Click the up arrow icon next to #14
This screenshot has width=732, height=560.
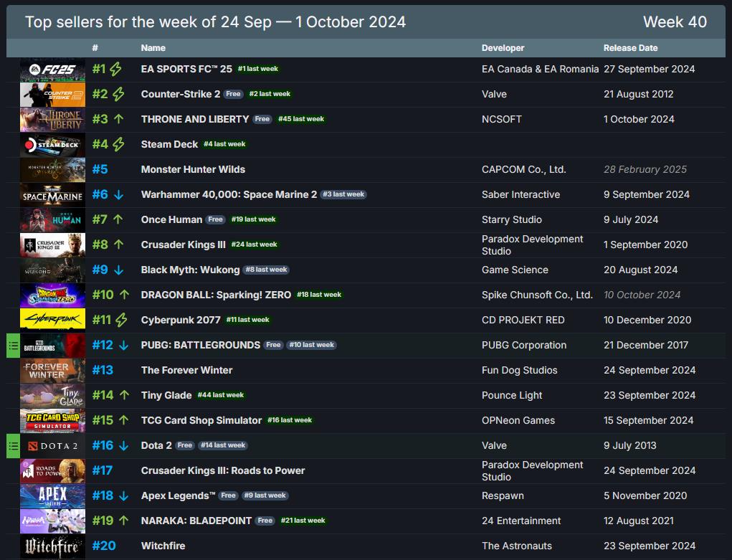pyautogui.click(x=124, y=395)
